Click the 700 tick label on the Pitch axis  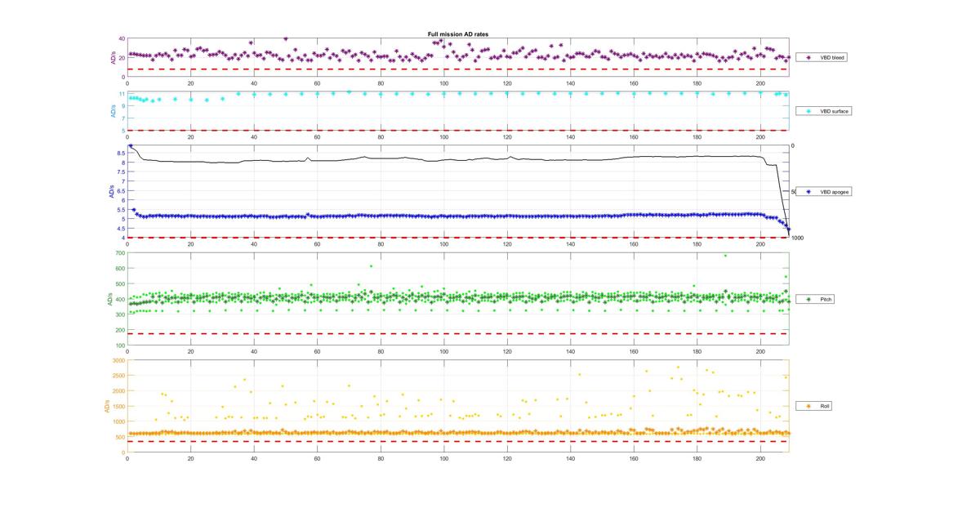pyautogui.click(x=120, y=253)
